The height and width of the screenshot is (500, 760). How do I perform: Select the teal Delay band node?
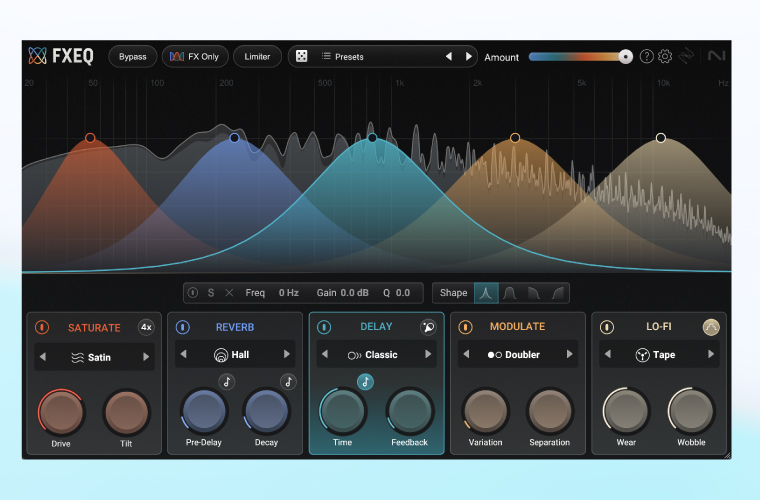tap(372, 138)
